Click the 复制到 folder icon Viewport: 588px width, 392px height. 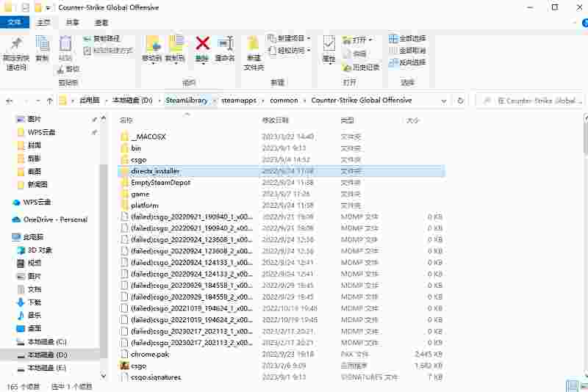coord(176,45)
